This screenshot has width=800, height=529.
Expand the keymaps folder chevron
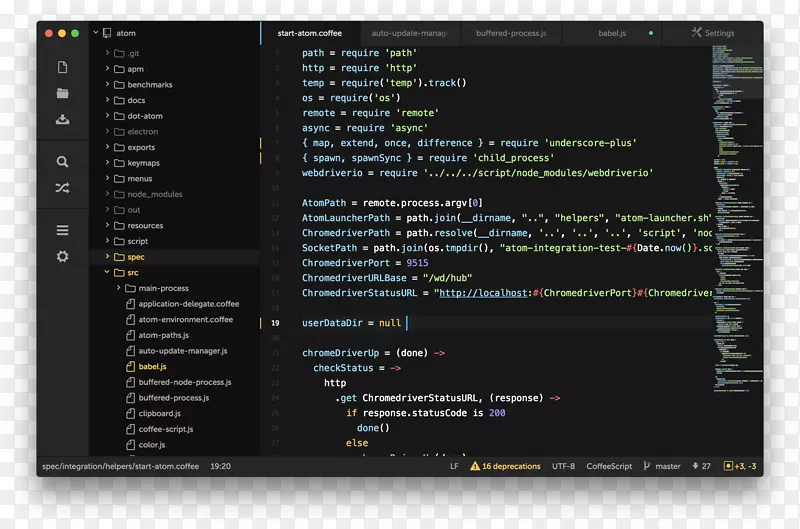[x=107, y=163]
